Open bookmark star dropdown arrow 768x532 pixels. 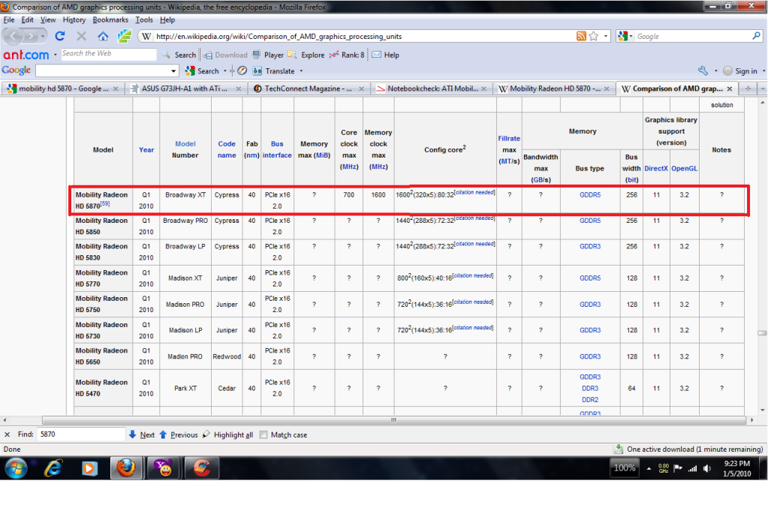605,36
